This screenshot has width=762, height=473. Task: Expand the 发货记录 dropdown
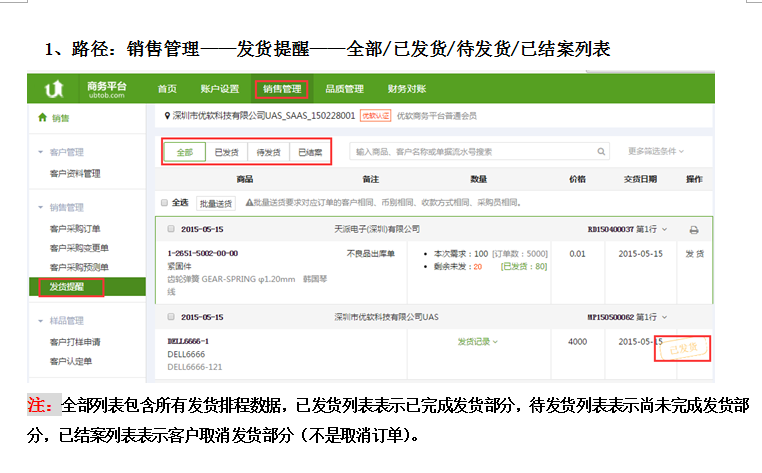click(x=477, y=342)
